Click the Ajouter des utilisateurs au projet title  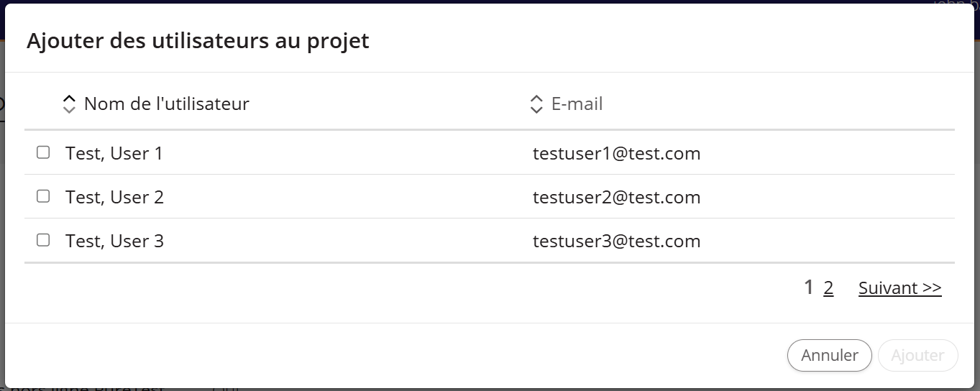click(198, 41)
